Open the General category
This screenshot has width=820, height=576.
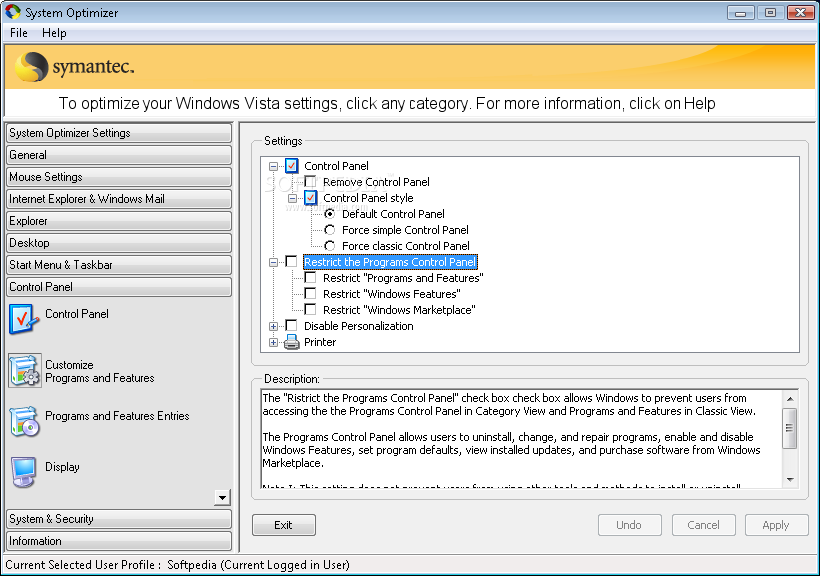pyautogui.click(x=119, y=155)
